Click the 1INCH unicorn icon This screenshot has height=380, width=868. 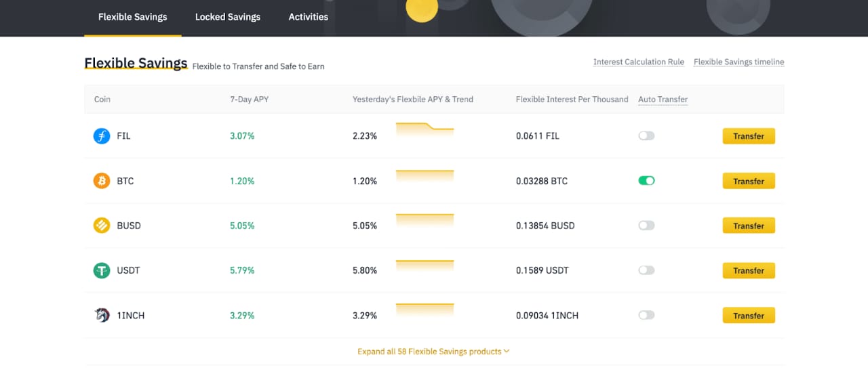101,315
